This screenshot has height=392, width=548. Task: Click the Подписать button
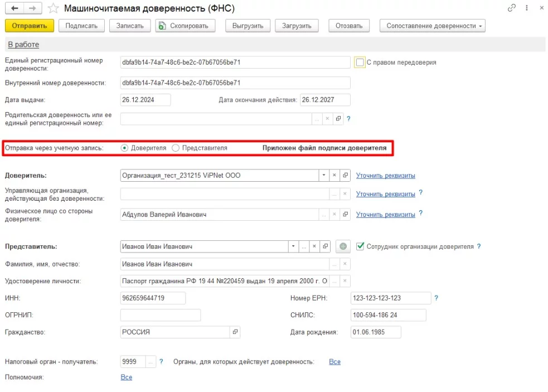click(x=81, y=26)
